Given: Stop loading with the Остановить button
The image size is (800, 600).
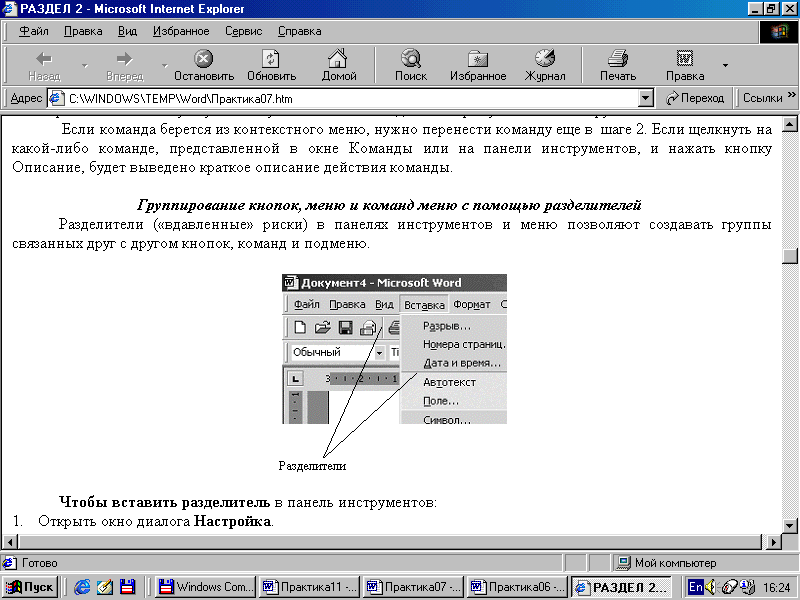Looking at the screenshot, I should pos(204,65).
